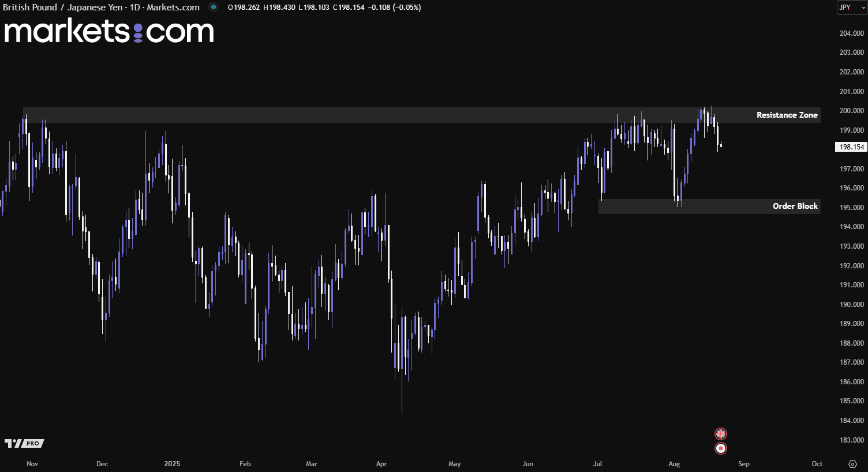
Task: Select the Order Block label
Action: [795, 206]
